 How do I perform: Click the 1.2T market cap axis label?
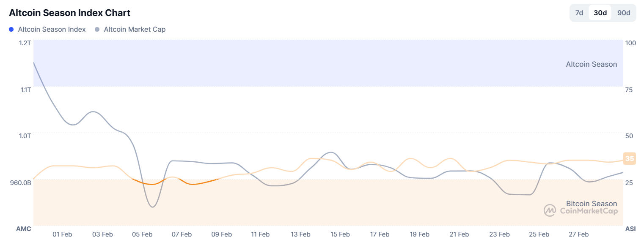(25, 43)
